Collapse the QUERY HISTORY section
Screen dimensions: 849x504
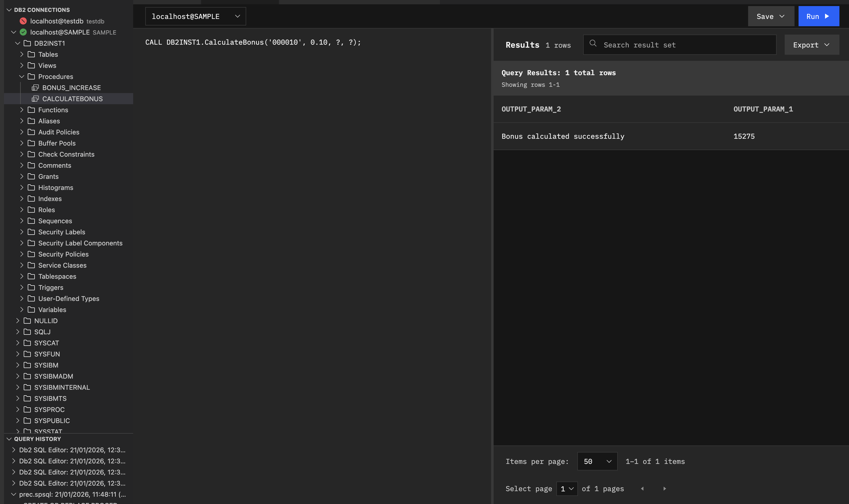click(9, 439)
